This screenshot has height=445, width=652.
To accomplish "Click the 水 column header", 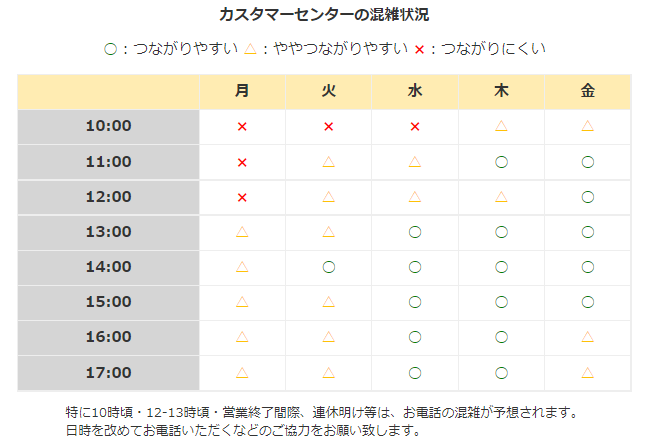I will [415, 92].
